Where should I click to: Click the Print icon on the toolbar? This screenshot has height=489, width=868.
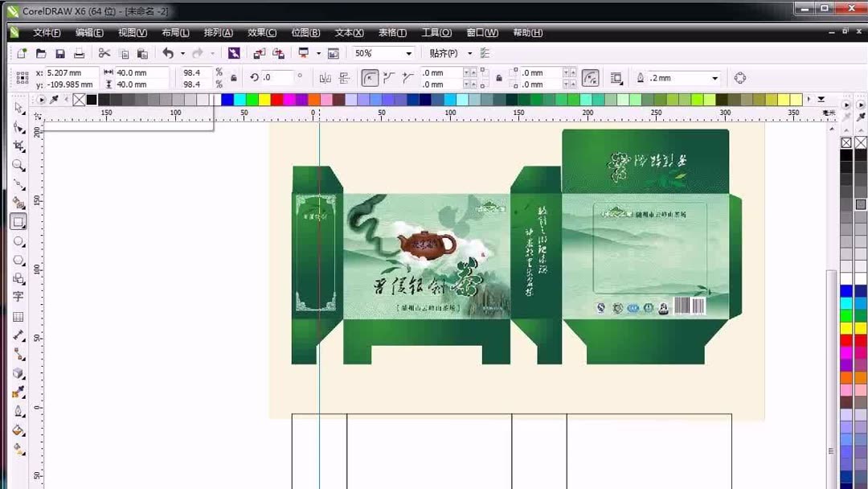(x=80, y=53)
